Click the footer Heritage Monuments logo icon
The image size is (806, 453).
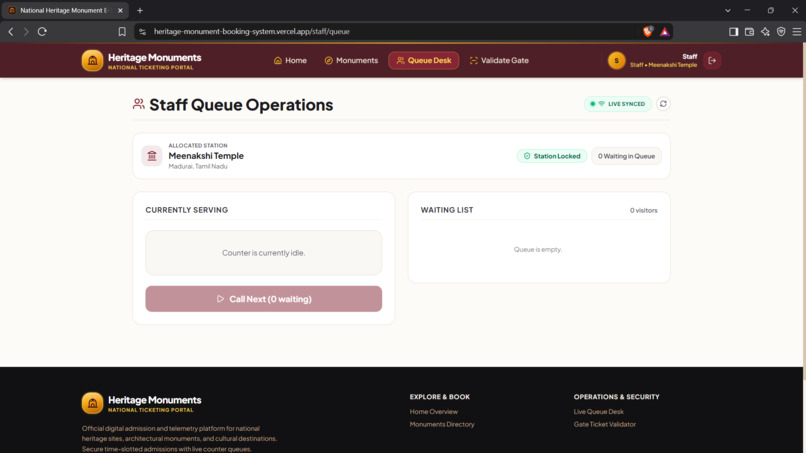(x=93, y=403)
